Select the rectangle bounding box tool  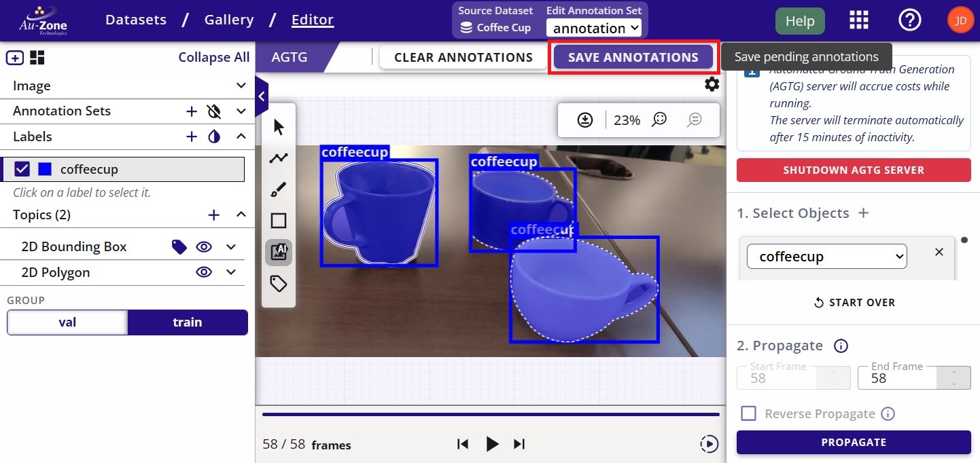(279, 221)
